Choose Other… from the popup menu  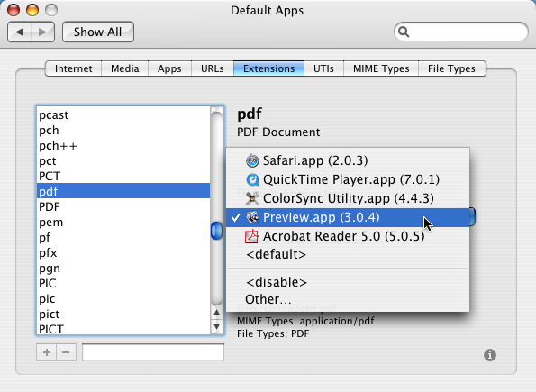click(x=348, y=299)
